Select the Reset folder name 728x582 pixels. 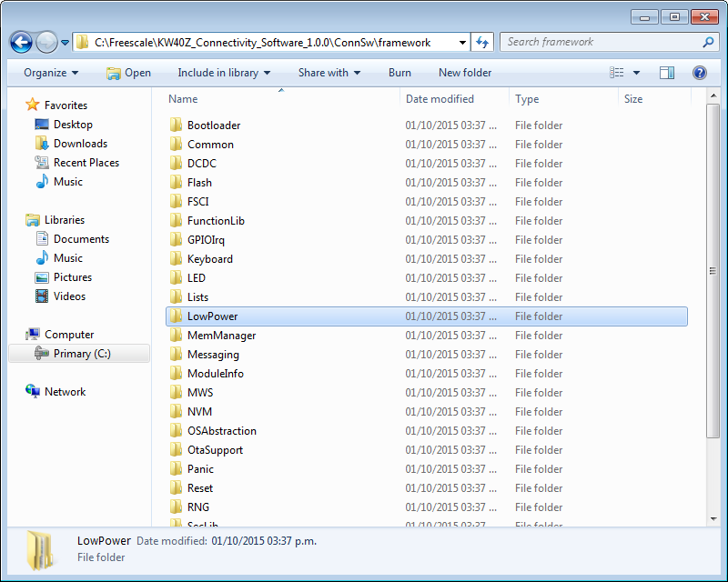[x=200, y=487]
